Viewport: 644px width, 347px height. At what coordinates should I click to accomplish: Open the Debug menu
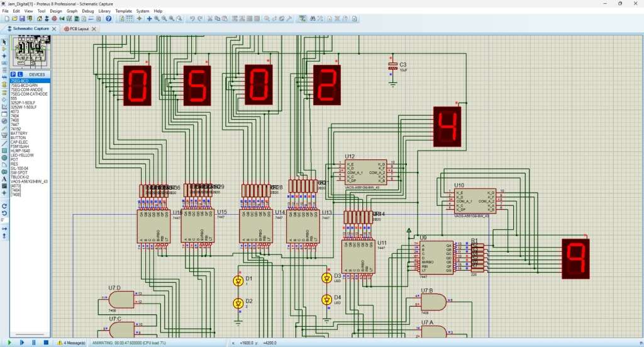pos(88,11)
